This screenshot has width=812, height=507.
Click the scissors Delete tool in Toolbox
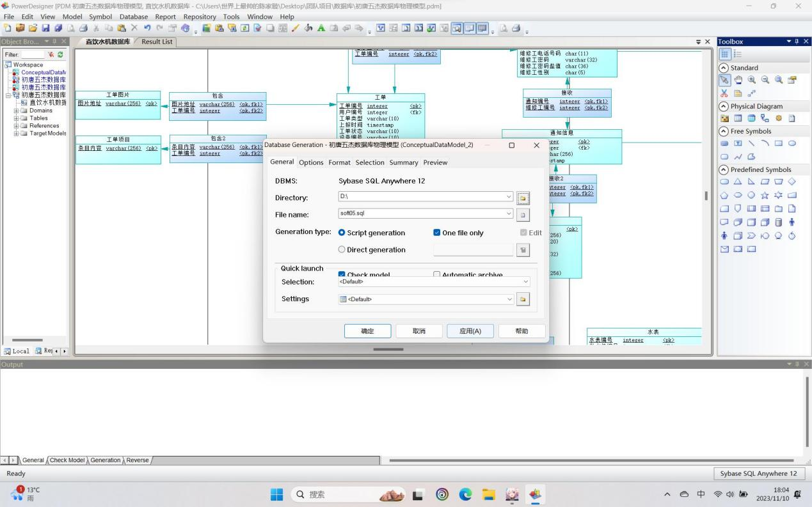724,93
